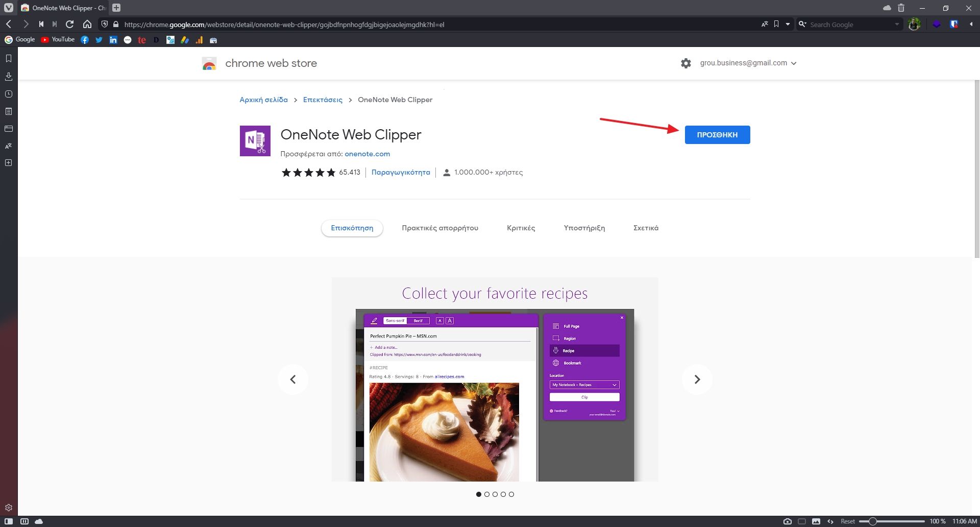
Task: Open the Notes panel in sidebar
Action: point(9,111)
